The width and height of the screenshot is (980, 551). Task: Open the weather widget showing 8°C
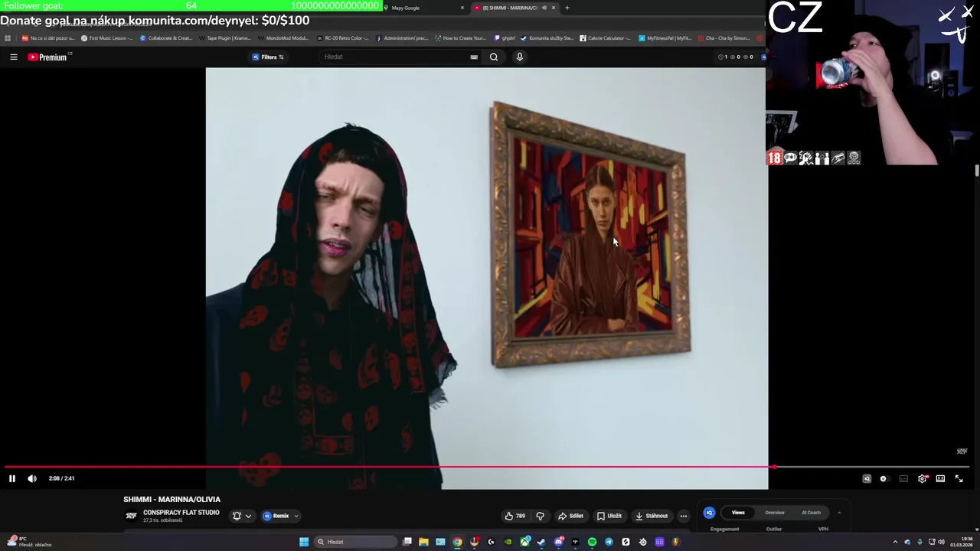[x=28, y=542]
